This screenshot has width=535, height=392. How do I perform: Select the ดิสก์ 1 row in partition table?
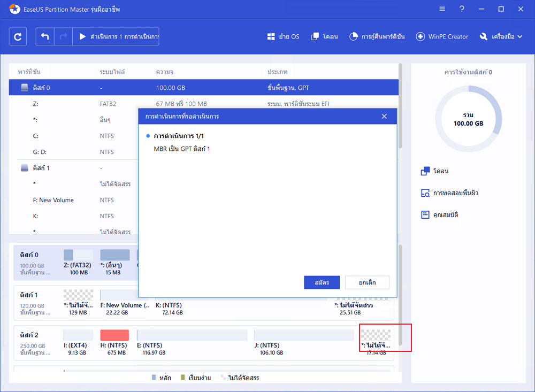73,168
